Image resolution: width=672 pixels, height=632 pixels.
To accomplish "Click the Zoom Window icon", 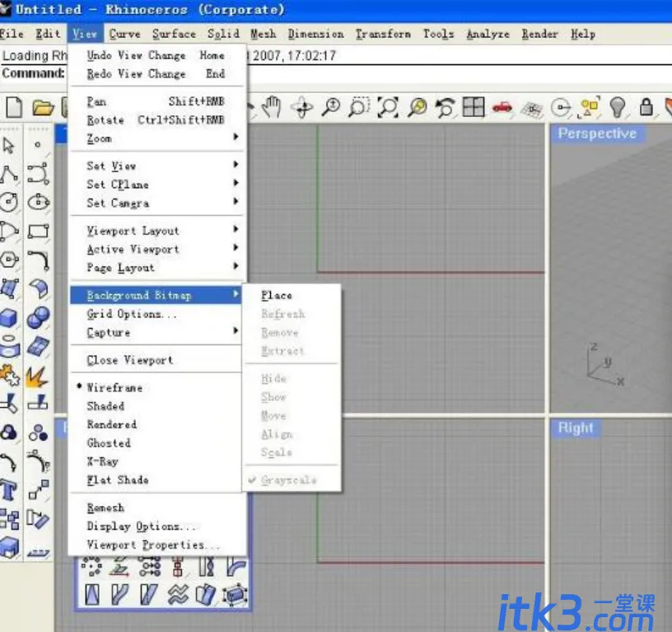I will tap(359, 107).
